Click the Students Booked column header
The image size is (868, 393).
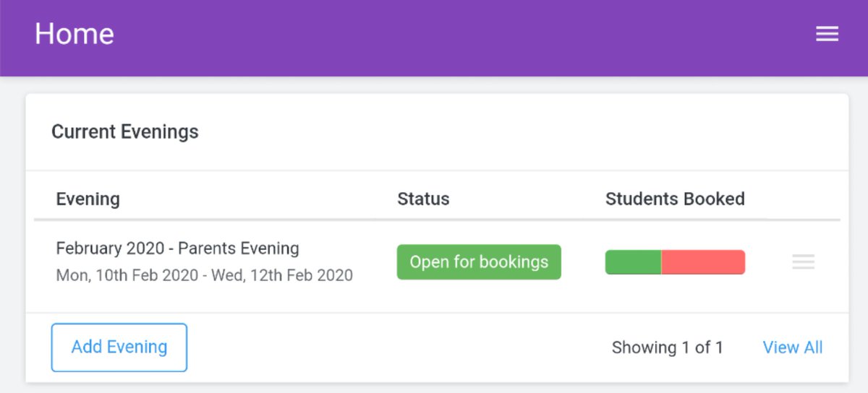pyautogui.click(x=675, y=199)
